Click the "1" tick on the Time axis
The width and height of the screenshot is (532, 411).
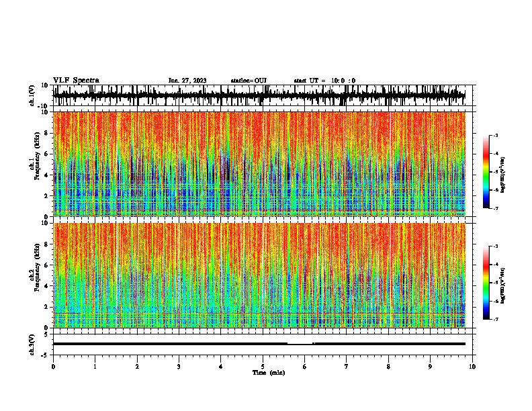(x=95, y=367)
